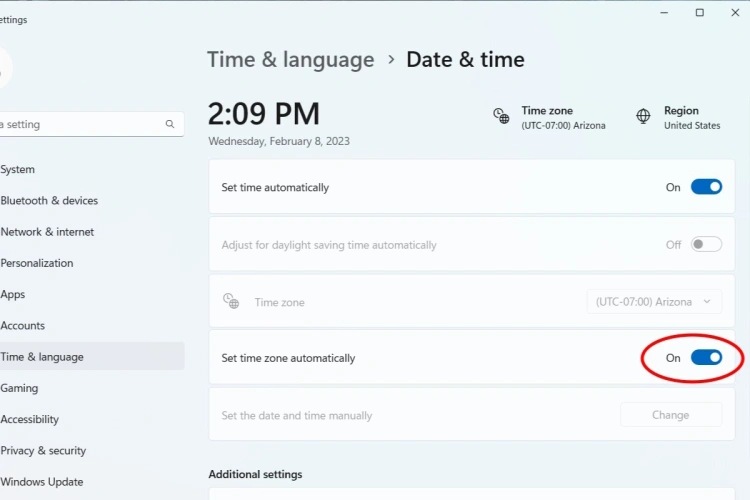Turn off Set time automatically
Viewport: 750px width, 500px height.
[x=706, y=187]
